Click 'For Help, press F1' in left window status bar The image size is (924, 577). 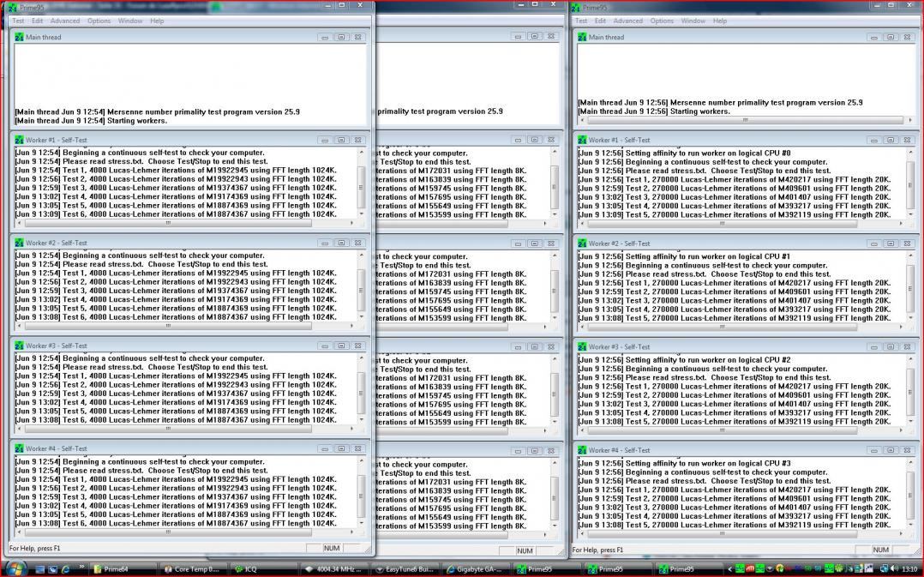35,549
